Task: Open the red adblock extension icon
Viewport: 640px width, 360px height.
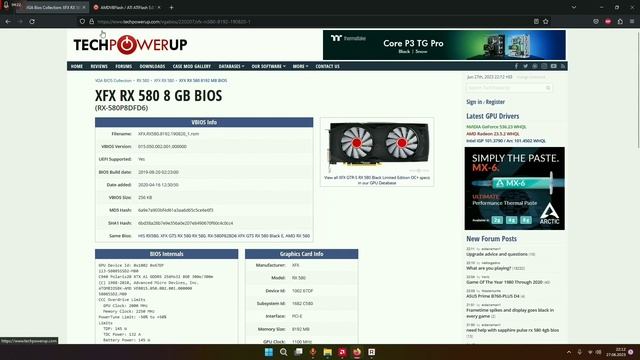Action: coord(608,21)
